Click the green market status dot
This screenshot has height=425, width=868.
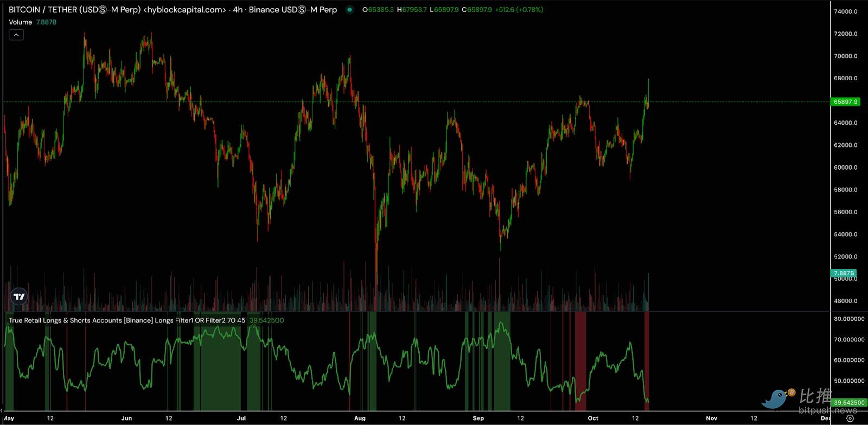[350, 10]
